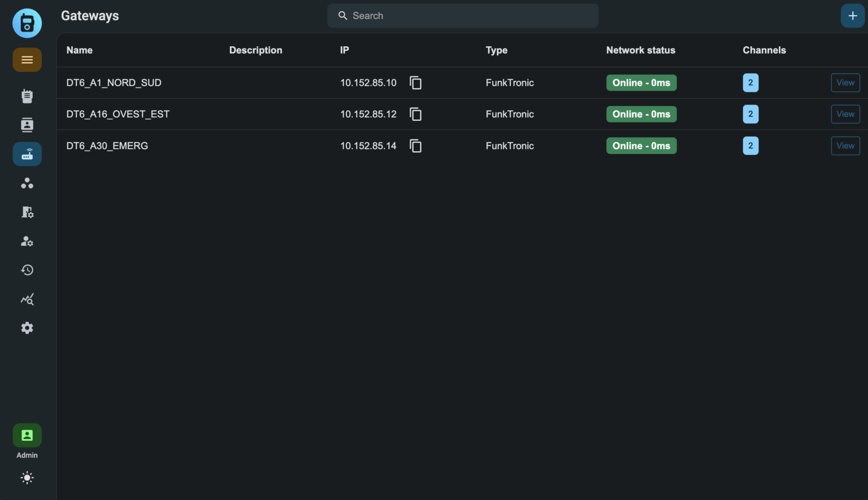Open the settings gear in sidebar
868x500 pixels.
[27, 328]
